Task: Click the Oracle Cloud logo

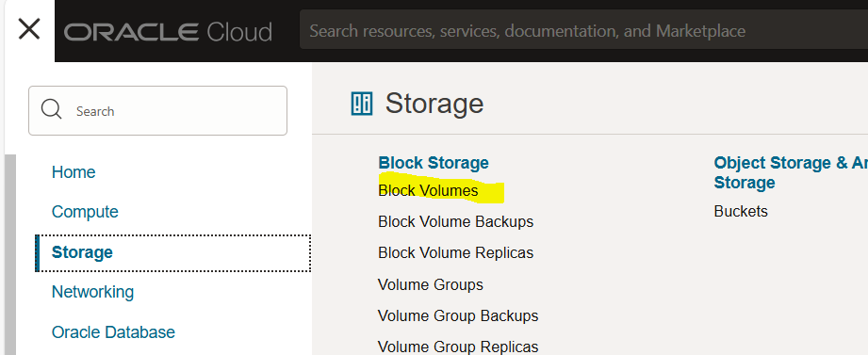Action: [169, 31]
